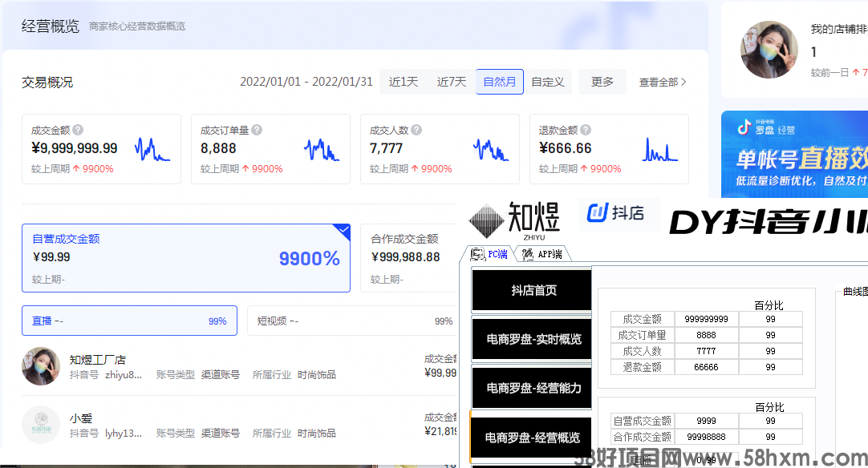Open 抖店首页 in the tool sidebar
The height and width of the screenshot is (468, 868).
coord(531,290)
